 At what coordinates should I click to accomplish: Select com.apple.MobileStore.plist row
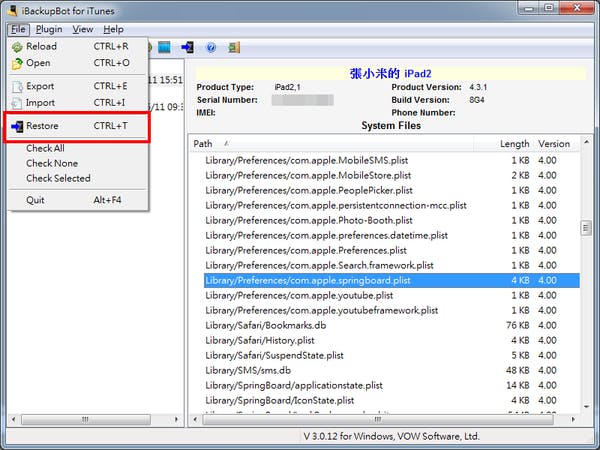392,175
